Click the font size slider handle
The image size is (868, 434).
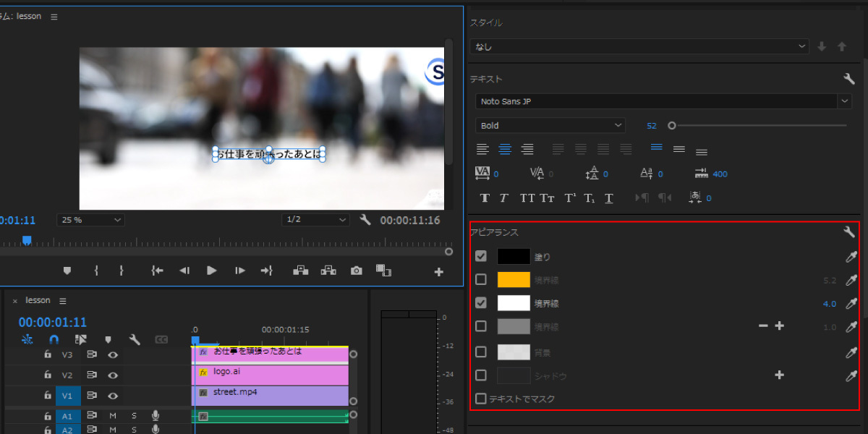pyautogui.click(x=672, y=125)
